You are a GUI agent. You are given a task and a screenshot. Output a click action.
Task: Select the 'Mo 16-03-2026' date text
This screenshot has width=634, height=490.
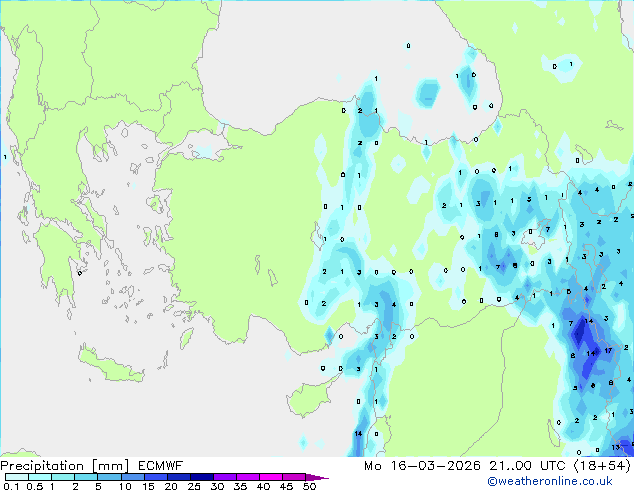(423, 466)
